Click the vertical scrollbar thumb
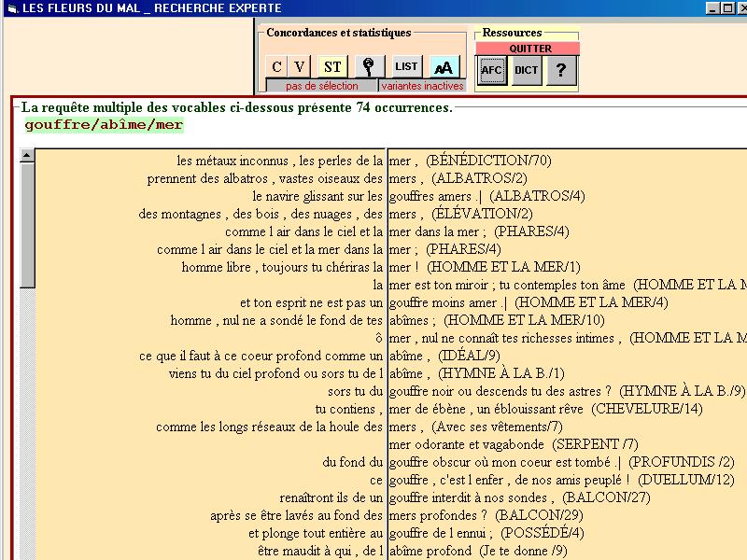 [x=27, y=225]
